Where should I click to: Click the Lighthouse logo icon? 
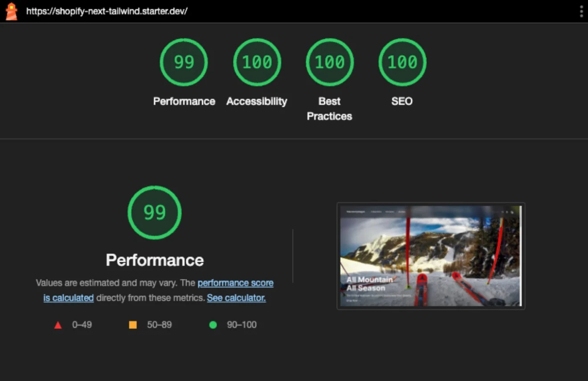point(11,11)
